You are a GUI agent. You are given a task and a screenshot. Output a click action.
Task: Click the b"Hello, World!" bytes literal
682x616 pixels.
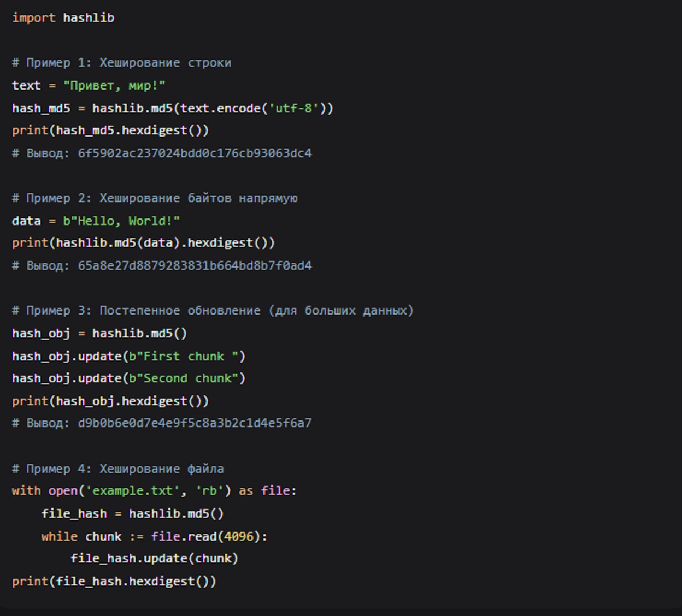point(121,221)
